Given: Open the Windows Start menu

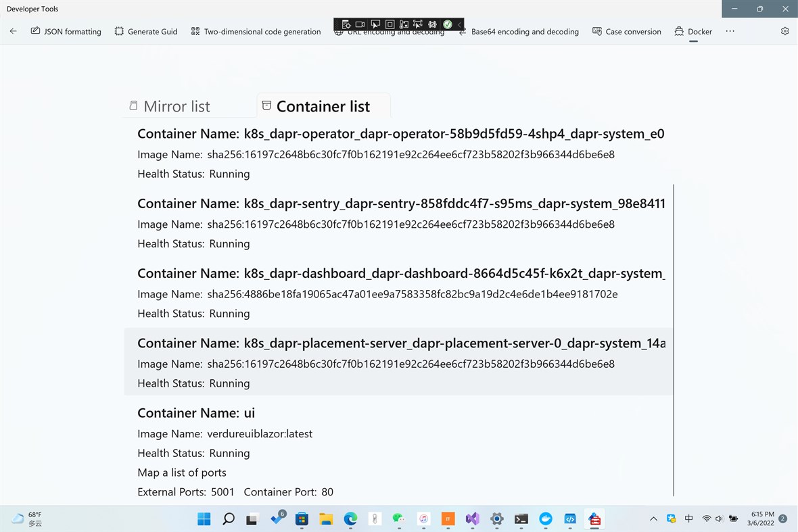Looking at the screenshot, I should [x=204, y=518].
